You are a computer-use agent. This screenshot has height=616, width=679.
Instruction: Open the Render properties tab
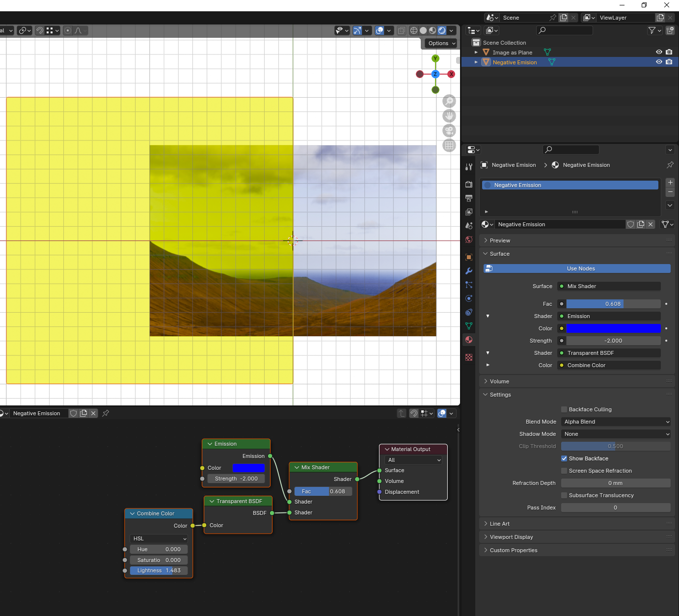point(469,184)
